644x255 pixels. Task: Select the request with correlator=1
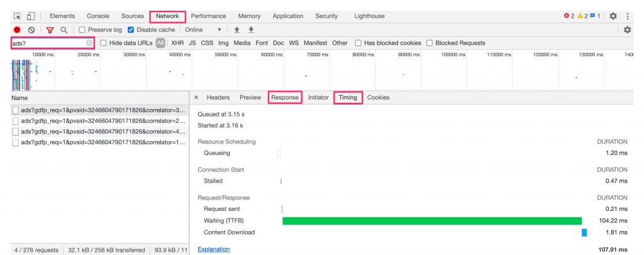pos(99,142)
